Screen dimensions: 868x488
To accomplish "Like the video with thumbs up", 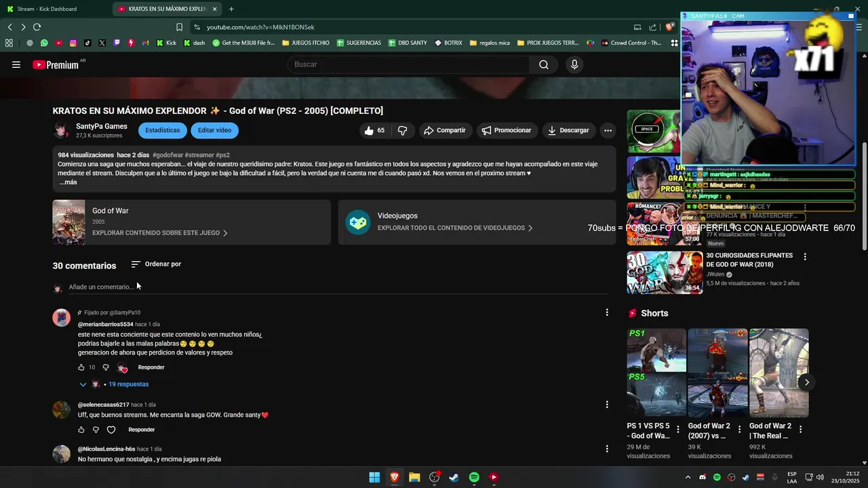I will point(374,130).
